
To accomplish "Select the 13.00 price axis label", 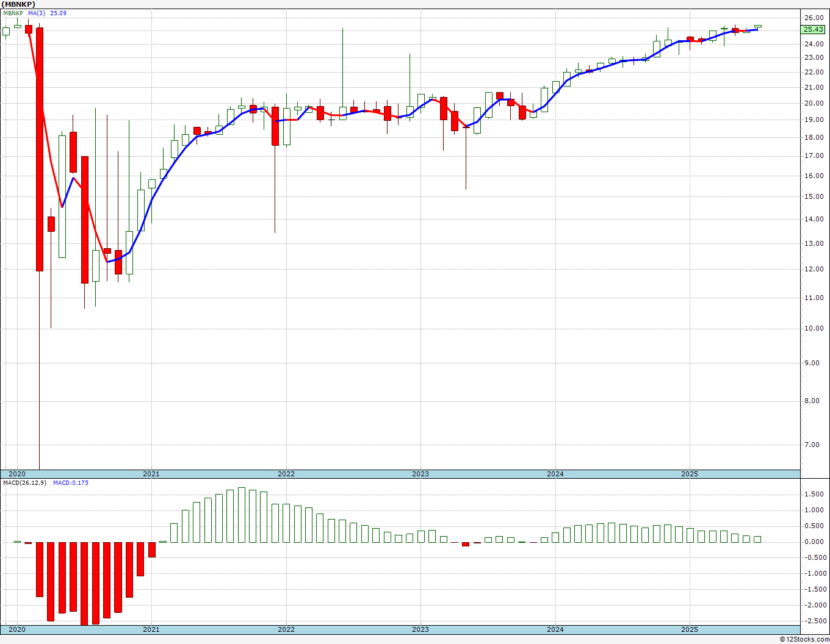I will click(x=814, y=244).
